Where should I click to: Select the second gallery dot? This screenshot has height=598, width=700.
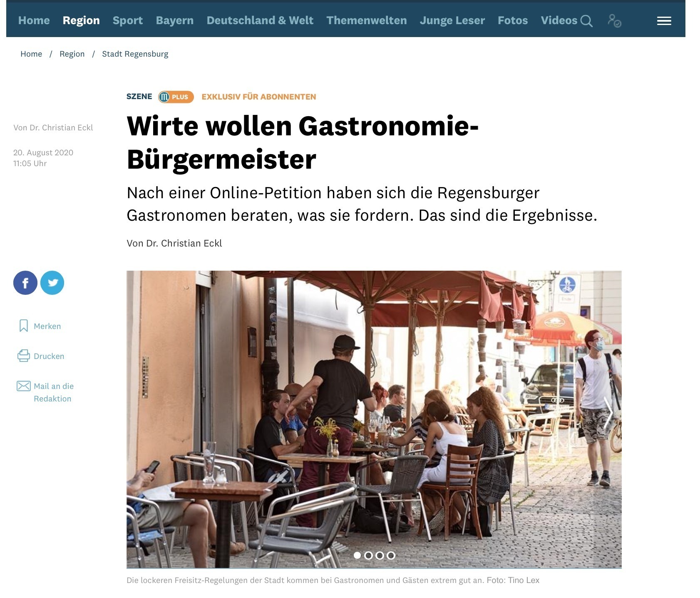tap(368, 555)
